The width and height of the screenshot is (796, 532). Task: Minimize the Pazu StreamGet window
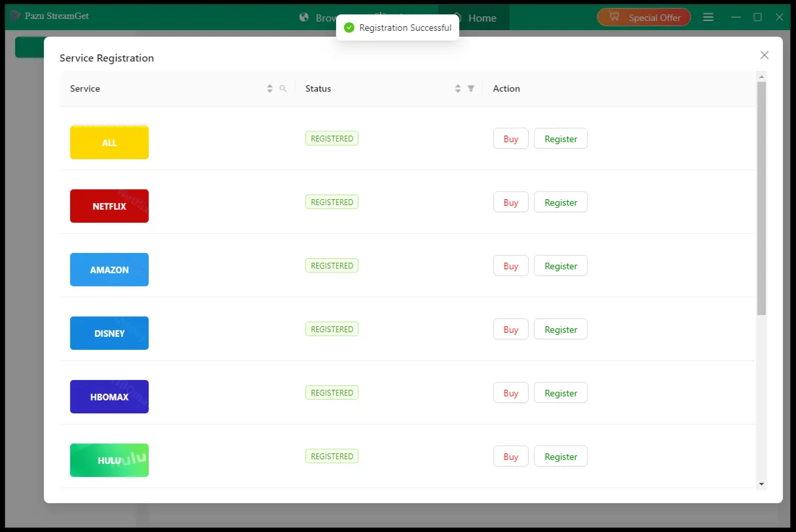pos(736,17)
